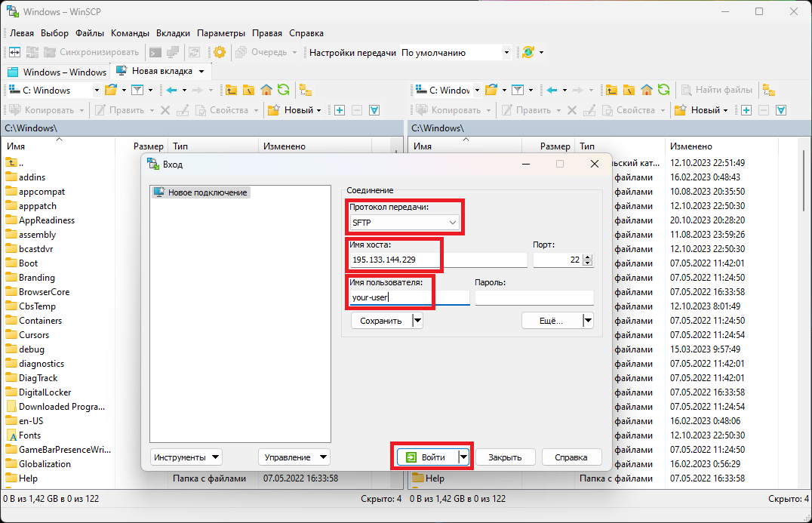The width and height of the screenshot is (812, 523).
Task: Open the Инструменты dropdown in login dialog
Action: 186,457
